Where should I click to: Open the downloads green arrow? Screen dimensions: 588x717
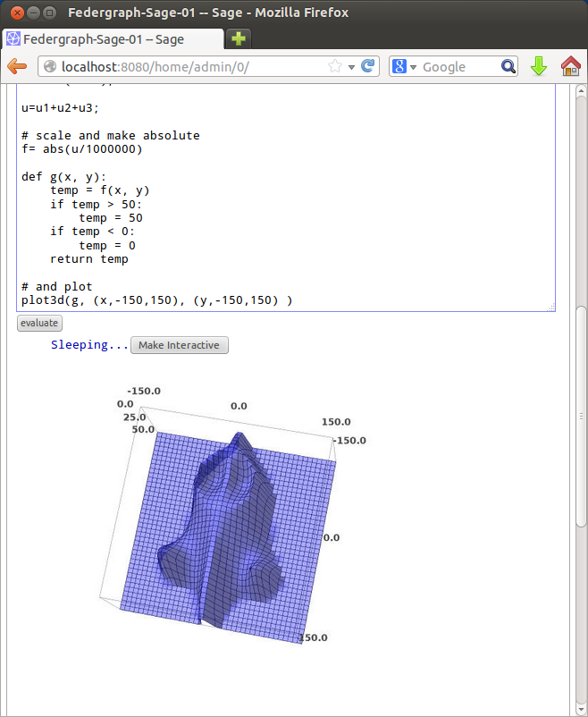(x=538, y=66)
